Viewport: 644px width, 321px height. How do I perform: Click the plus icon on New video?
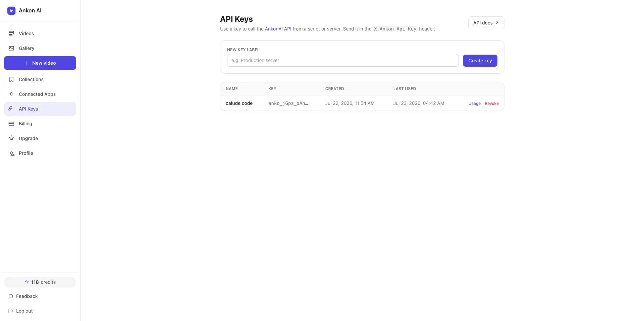point(27,63)
